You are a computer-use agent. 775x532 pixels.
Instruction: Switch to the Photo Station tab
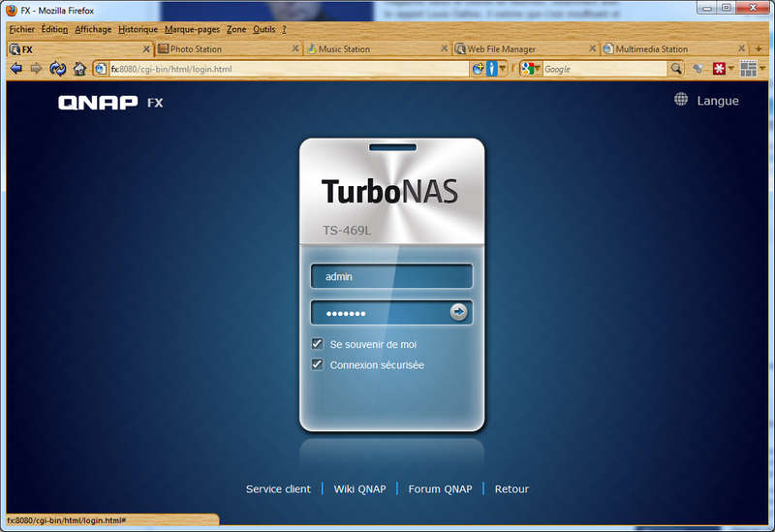228,48
